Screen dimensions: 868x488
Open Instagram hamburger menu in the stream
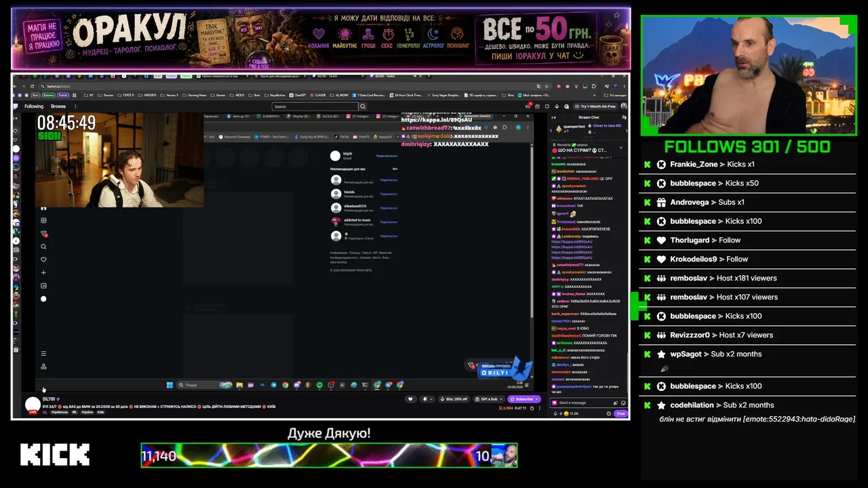pos(43,353)
